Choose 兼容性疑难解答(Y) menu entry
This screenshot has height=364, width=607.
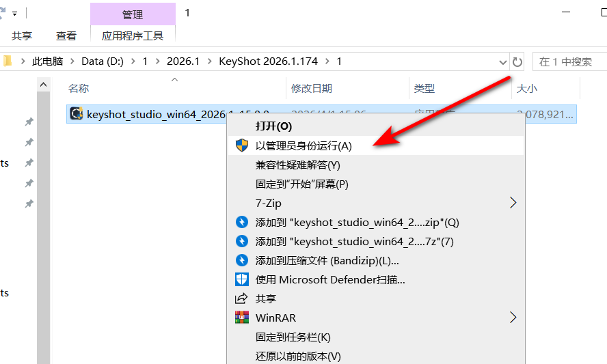[376, 165]
